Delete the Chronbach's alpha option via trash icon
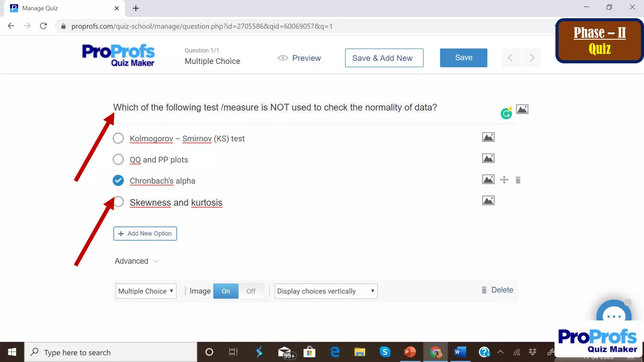The width and height of the screenshot is (644, 362). tap(518, 180)
